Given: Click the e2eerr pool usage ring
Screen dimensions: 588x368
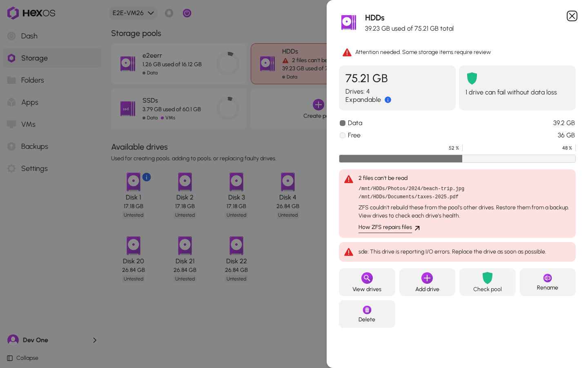Looking at the screenshot, I should (x=228, y=64).
